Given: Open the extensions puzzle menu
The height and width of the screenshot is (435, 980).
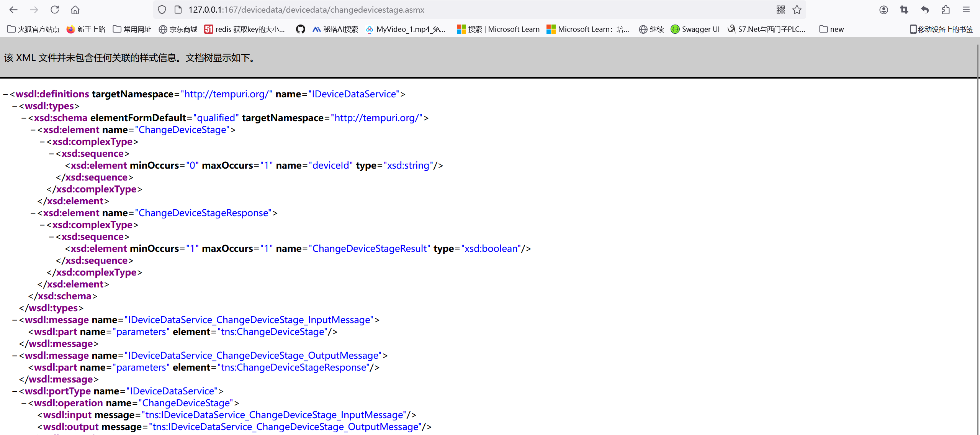Looking at the screenshot, I should coord(946,10).
